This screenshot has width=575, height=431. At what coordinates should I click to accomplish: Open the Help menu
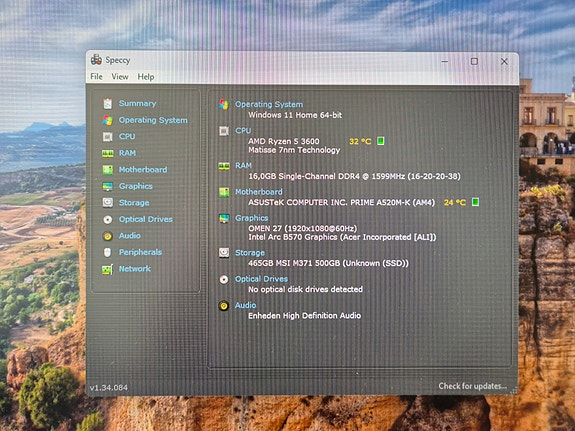pyautogui.click(x=146, y=77)
